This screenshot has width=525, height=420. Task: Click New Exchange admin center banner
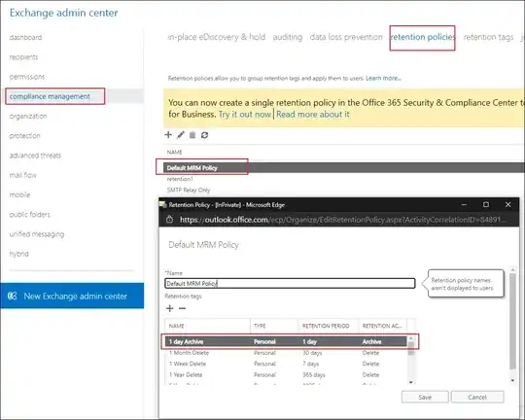click(x=72, y=297)
